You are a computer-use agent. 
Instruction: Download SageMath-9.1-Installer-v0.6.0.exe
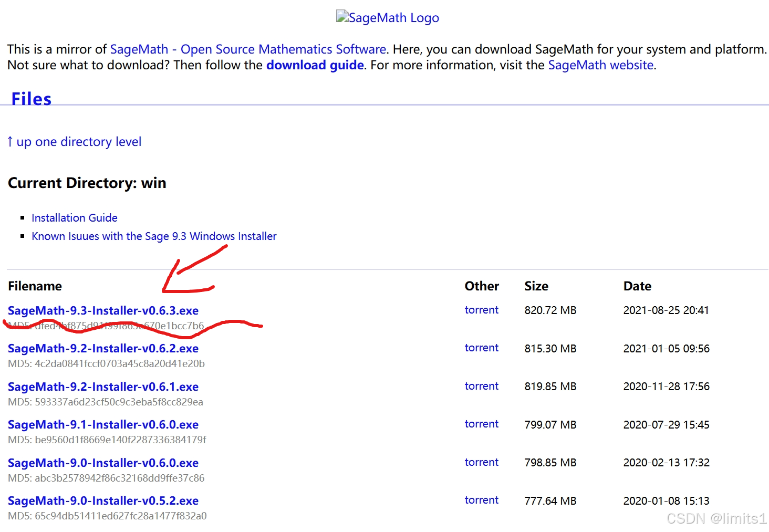[x=103, y=425]
